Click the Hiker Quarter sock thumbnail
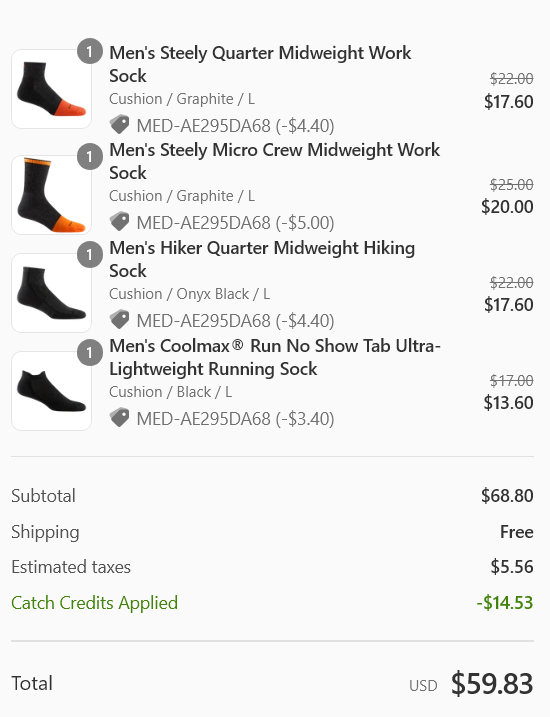 click(51, 293)
